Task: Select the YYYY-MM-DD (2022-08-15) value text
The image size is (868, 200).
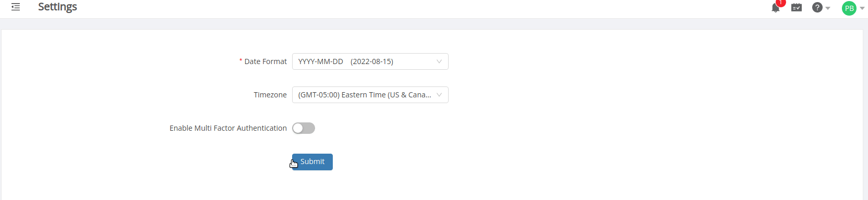Action: (x=346, y=61)
